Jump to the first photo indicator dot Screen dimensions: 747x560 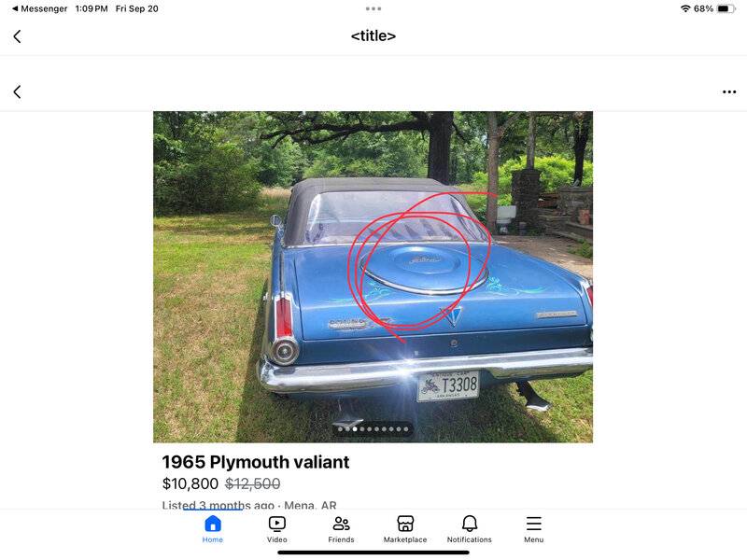pos(340,429)
